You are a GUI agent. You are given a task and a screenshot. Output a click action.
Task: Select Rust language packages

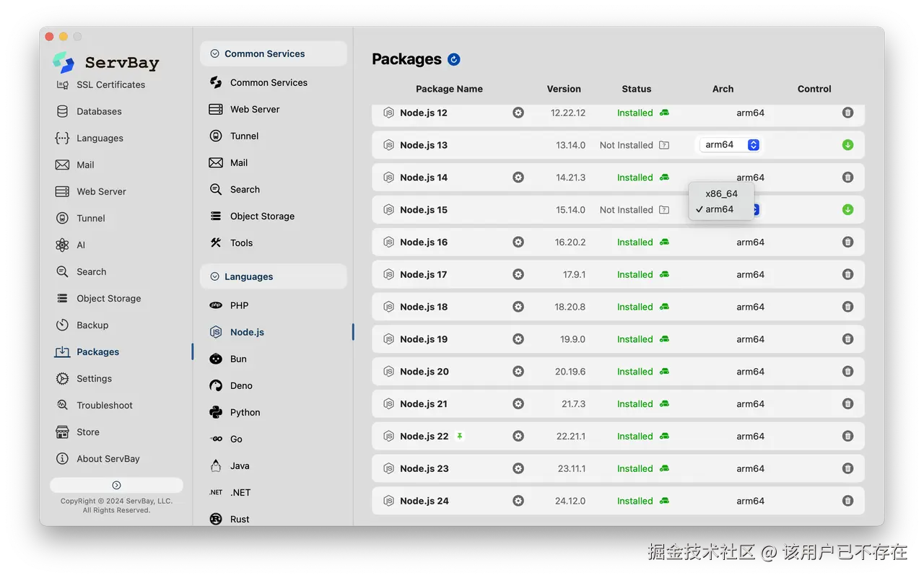coord(230,519)
